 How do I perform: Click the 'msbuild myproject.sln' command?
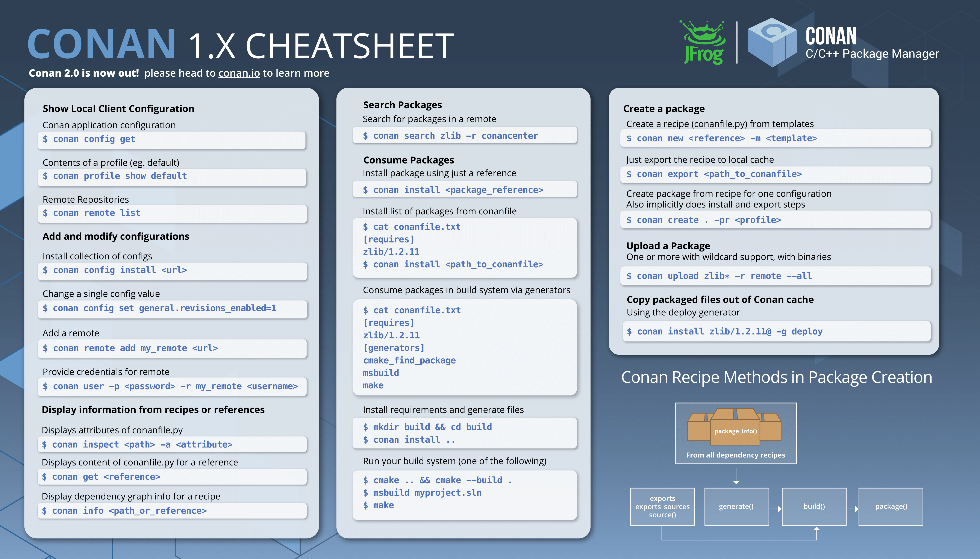tap(422, 493)
